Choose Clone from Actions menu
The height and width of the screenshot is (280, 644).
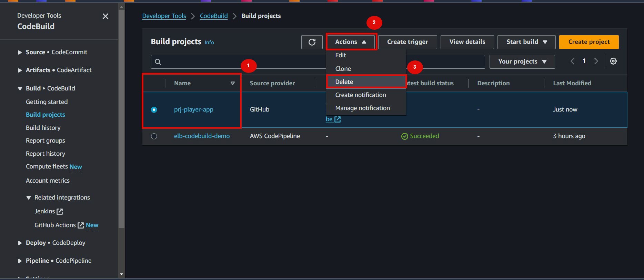point(366,69)
